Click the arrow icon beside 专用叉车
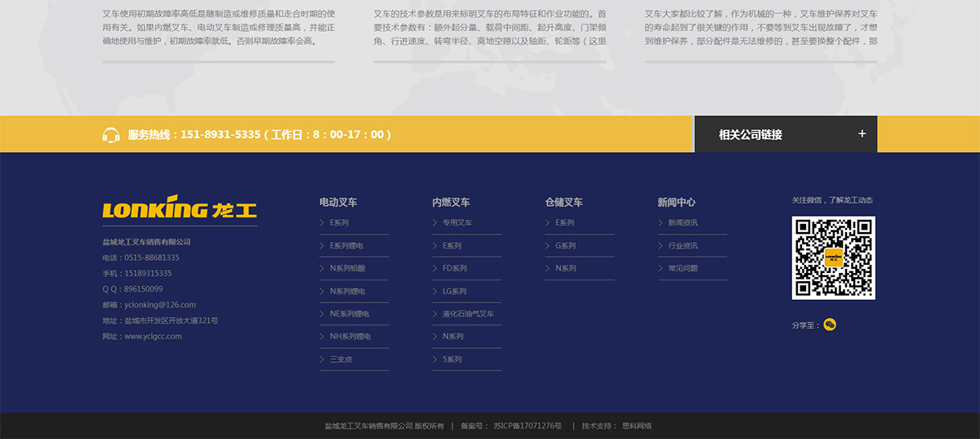 tap(435, 222)
